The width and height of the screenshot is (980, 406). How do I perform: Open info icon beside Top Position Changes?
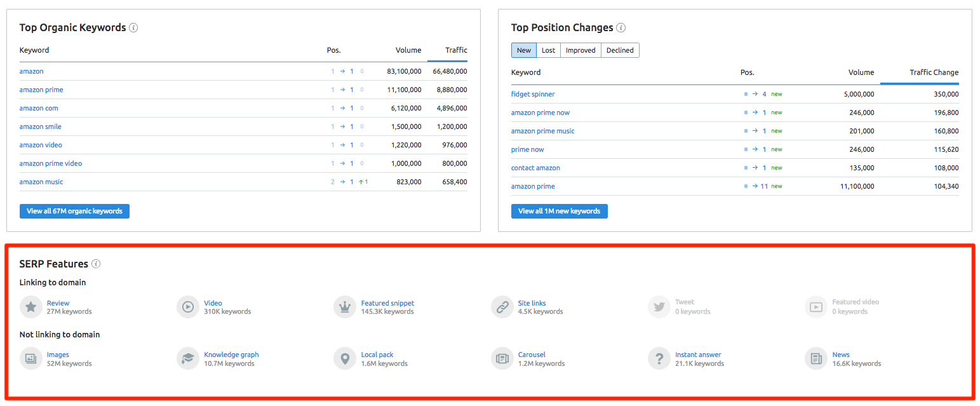click(621, 28)
